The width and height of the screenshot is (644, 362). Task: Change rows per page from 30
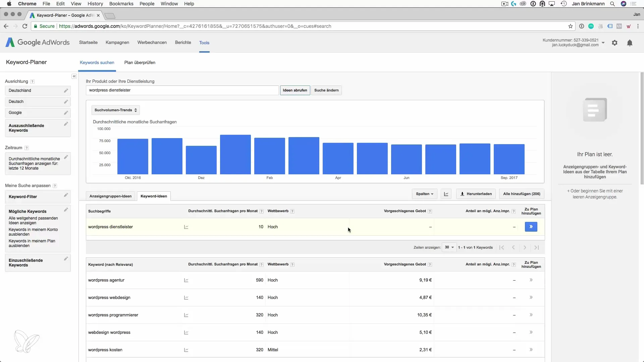coord(449,247)
